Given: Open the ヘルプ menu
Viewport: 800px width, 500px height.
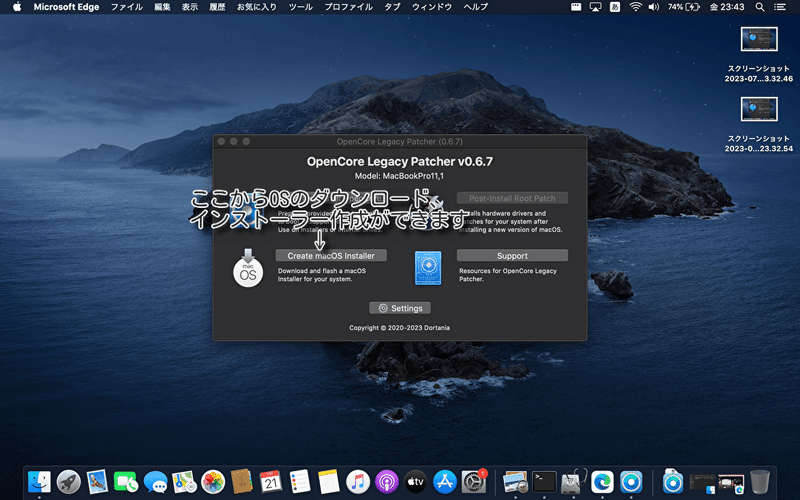Looking at the screenshot, I should click(476, 7).
